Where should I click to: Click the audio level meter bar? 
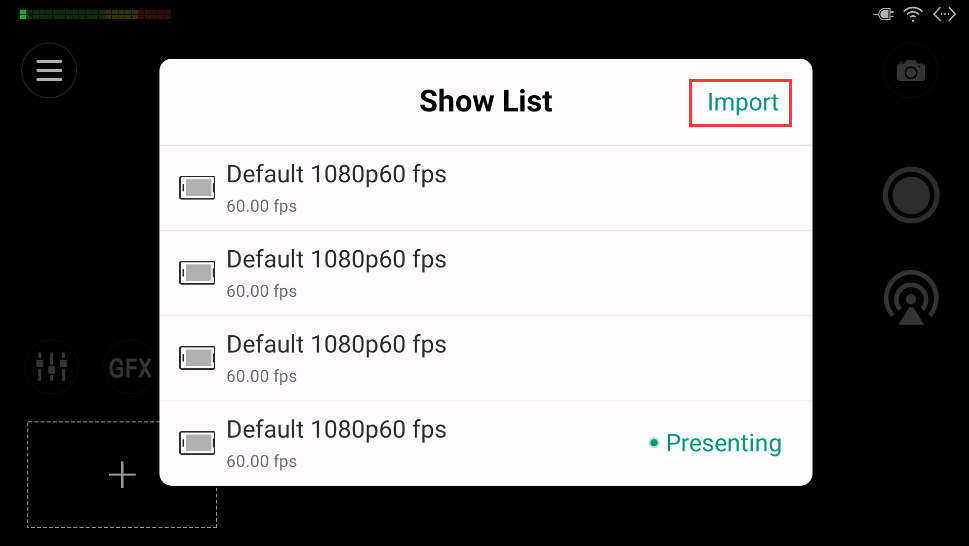coord(95,14)
